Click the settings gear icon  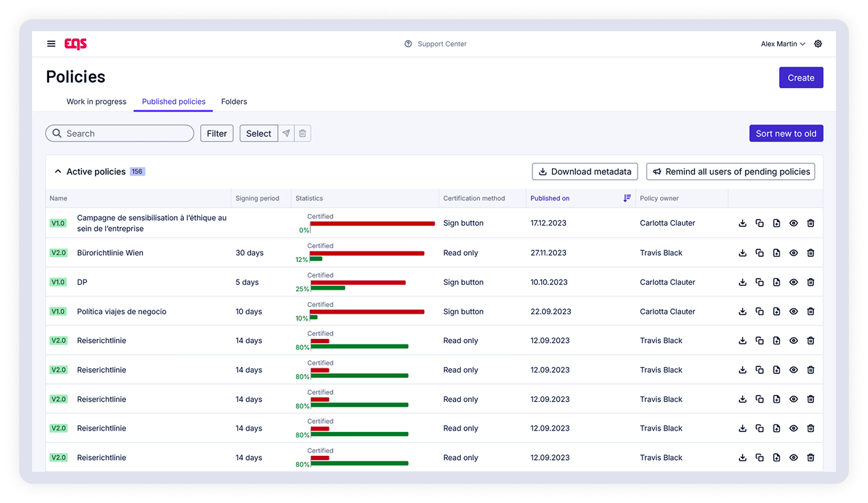click(818, 44)
